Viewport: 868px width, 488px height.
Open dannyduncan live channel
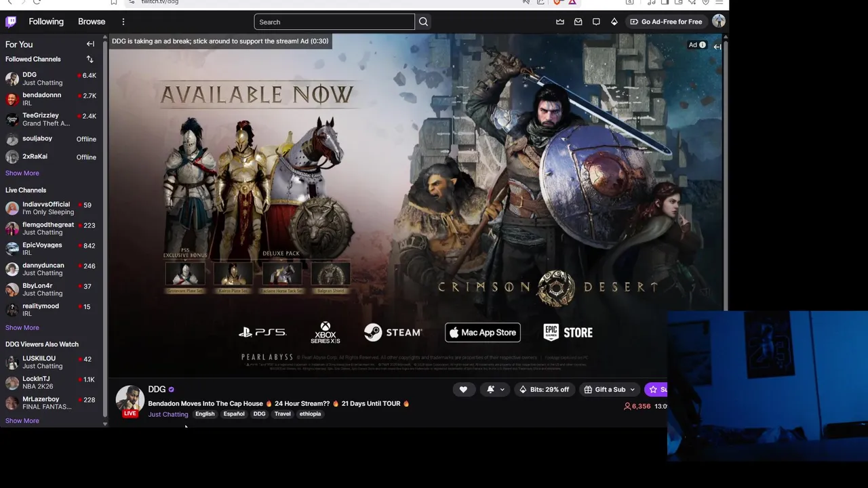(52, 269)
